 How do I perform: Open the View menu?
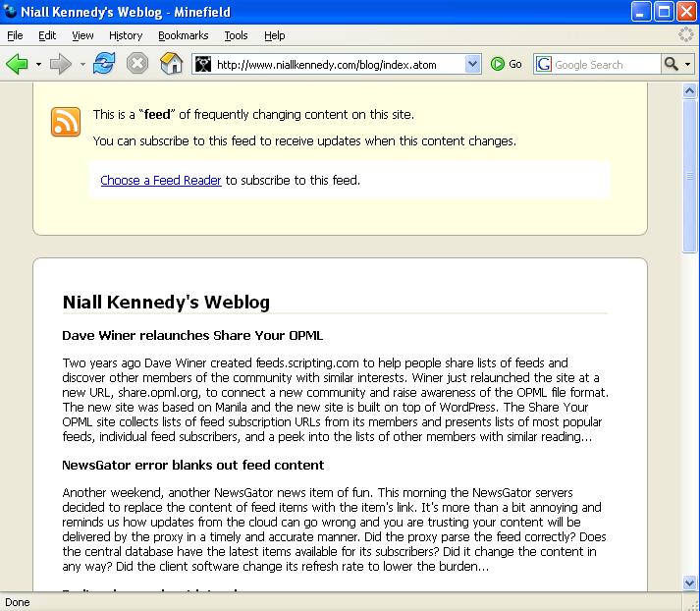82,35
